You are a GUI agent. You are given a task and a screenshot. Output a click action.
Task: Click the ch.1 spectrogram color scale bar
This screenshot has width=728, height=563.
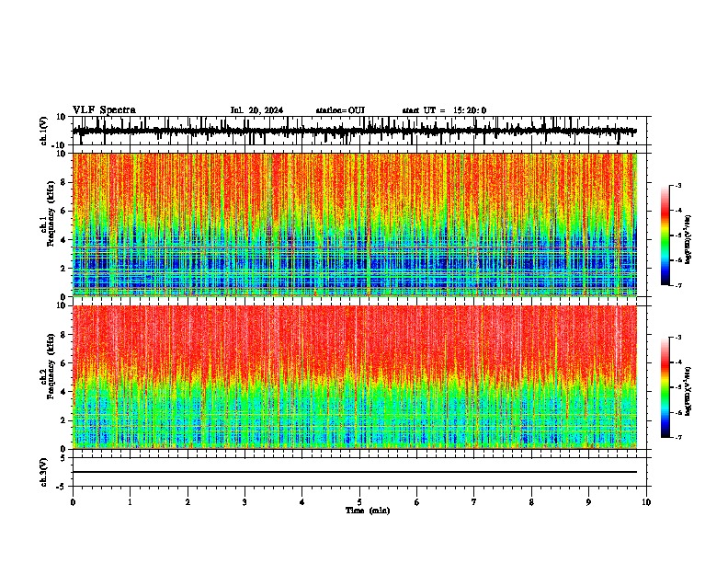tap(665, 235)
